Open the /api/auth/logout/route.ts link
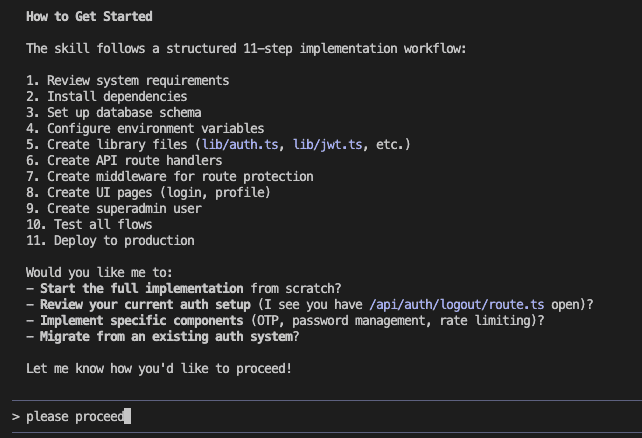 [457, 305]
